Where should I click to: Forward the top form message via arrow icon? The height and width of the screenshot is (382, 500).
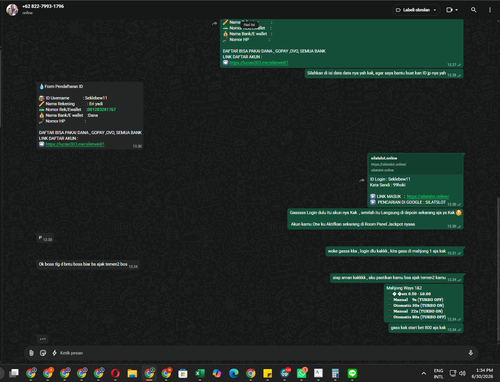(214, 23)
